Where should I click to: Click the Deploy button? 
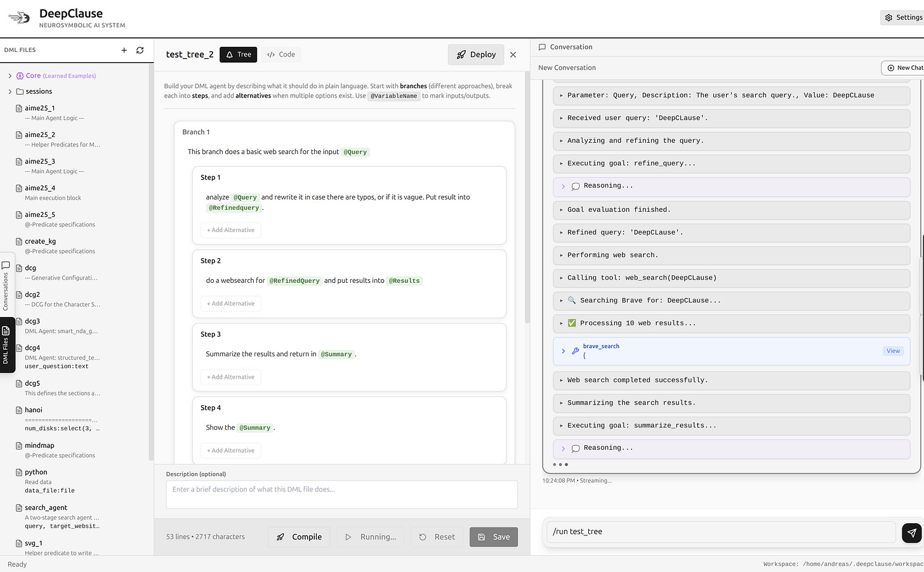point(476,55)
